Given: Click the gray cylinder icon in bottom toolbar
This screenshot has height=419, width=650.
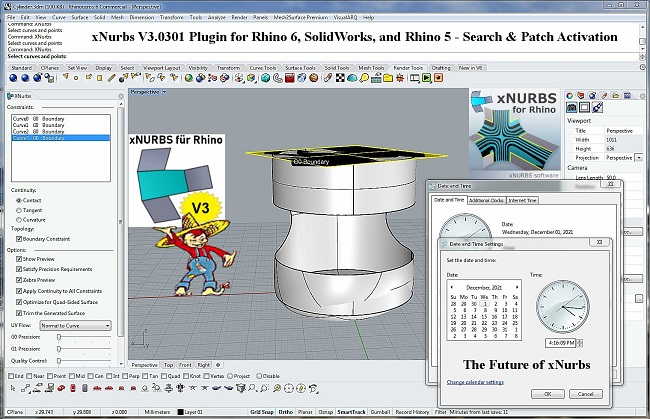Looking at the screenshot, I should (x=85, y=388).
